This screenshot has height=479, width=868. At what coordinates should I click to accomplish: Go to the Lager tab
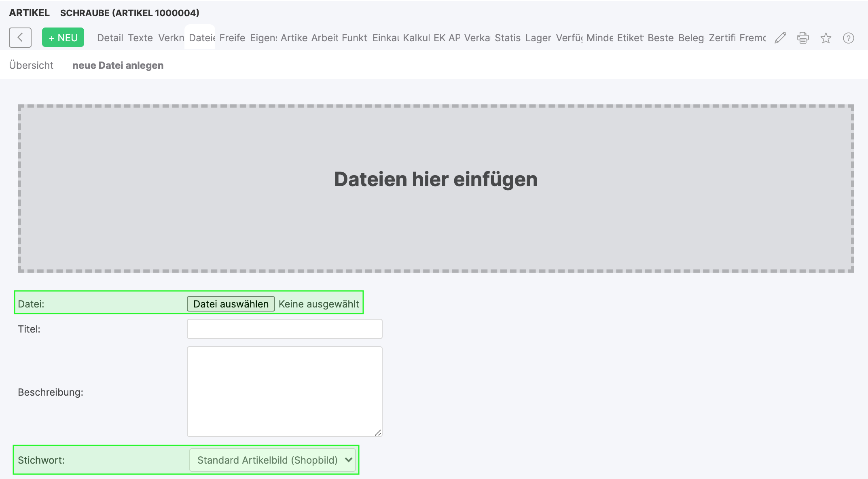click(x=538, y=38)
